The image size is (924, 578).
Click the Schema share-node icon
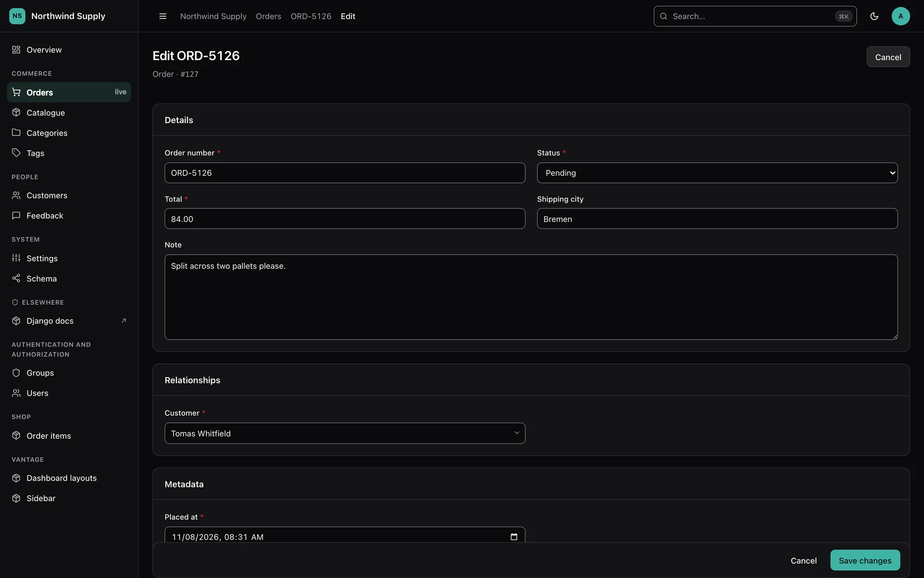pos(16,278)
